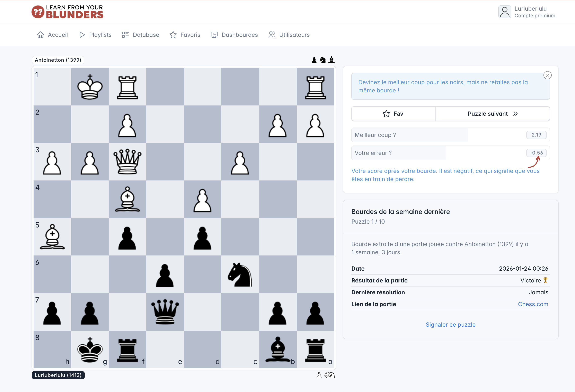Click the white queen on f3
Screen dimensions: 575x392
tap(127, 162)
